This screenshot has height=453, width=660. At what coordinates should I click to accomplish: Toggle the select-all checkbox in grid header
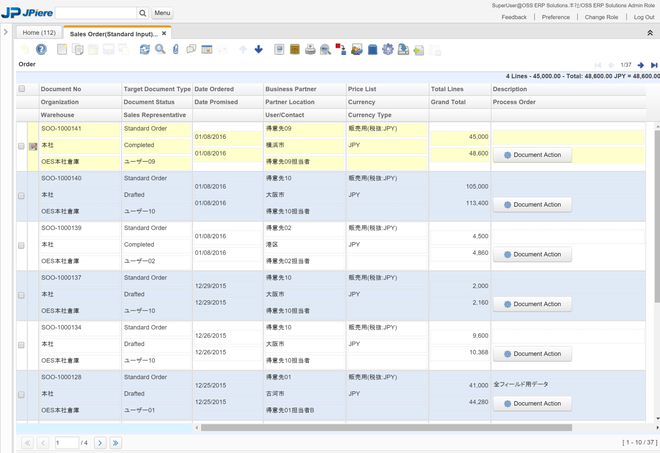pos(22,89)
